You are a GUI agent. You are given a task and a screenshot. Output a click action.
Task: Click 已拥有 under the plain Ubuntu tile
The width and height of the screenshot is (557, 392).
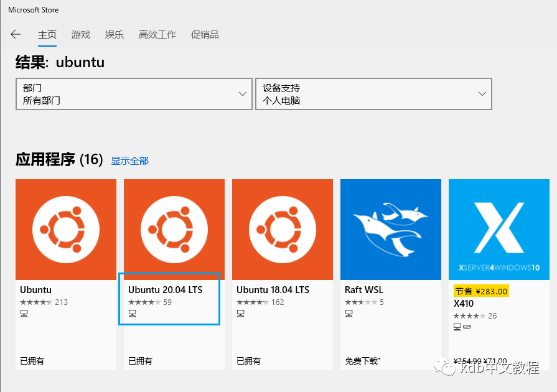point(32,361)
